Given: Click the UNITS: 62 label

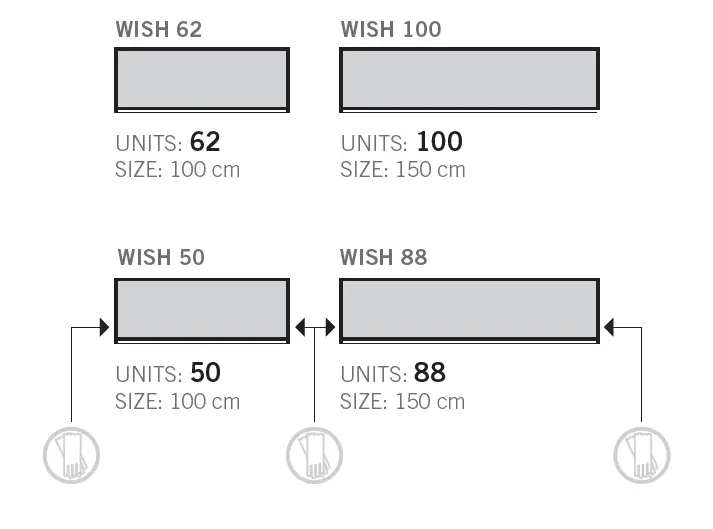Looking at the screenshot, I should coord(168,142).
